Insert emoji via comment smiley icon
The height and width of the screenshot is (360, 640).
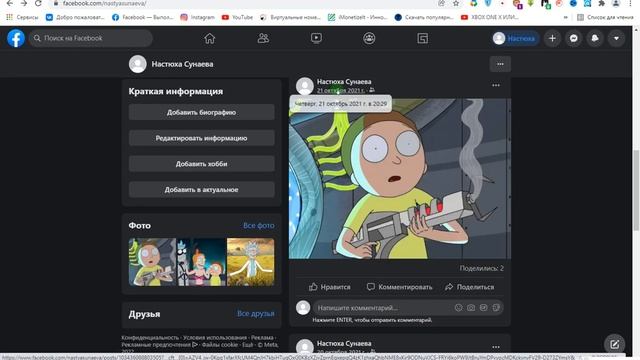click(x=458, y=308)
